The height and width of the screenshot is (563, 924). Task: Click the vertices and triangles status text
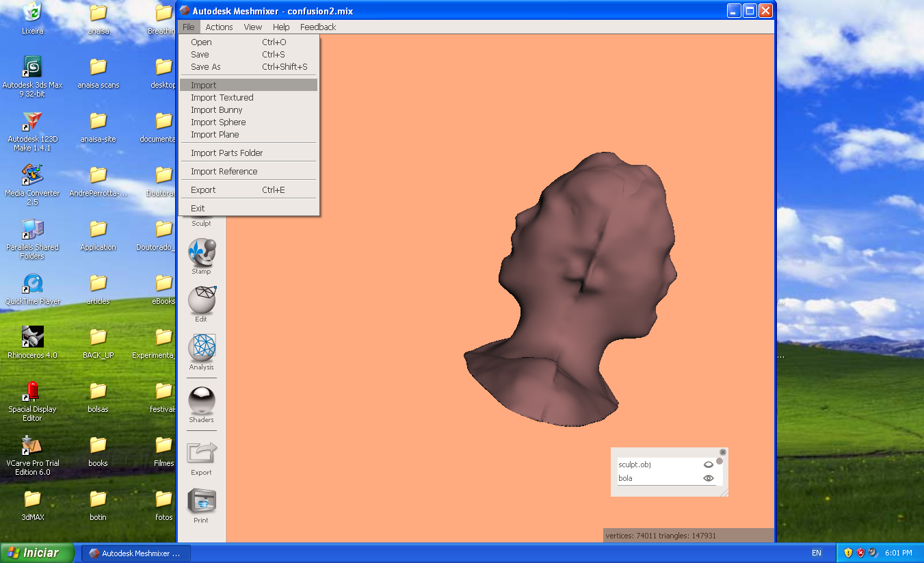tap(661, 536)
